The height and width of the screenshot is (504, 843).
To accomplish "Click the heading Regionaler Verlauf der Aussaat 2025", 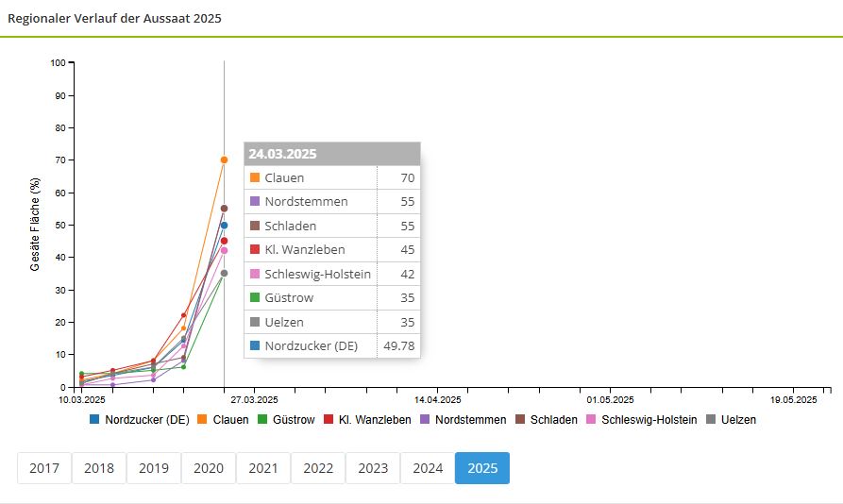I will click(114, 18).
